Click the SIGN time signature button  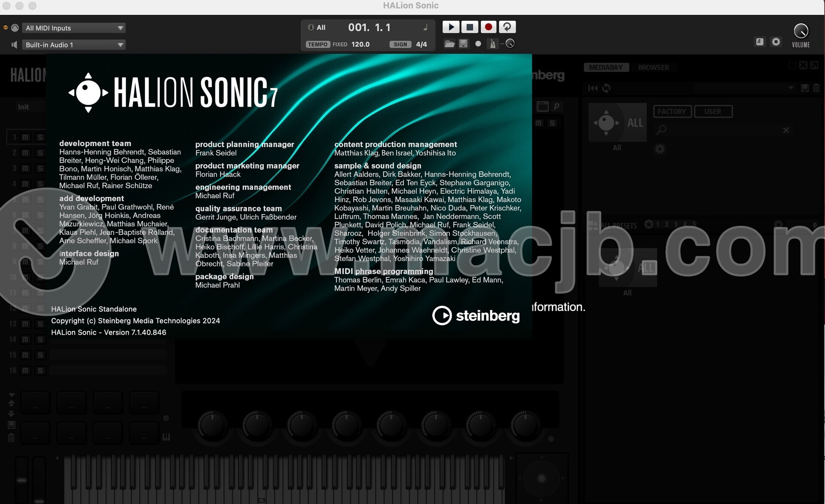pos(400,44)
